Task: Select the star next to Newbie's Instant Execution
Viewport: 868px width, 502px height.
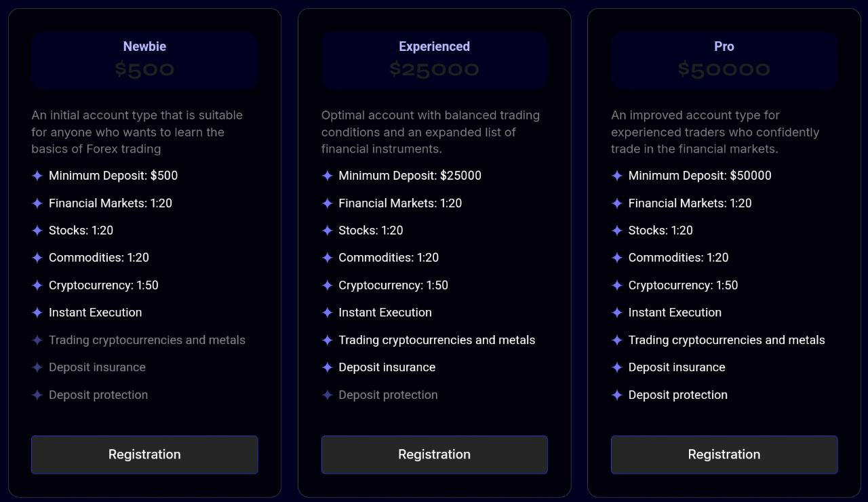Action: (x=37, y=313)
